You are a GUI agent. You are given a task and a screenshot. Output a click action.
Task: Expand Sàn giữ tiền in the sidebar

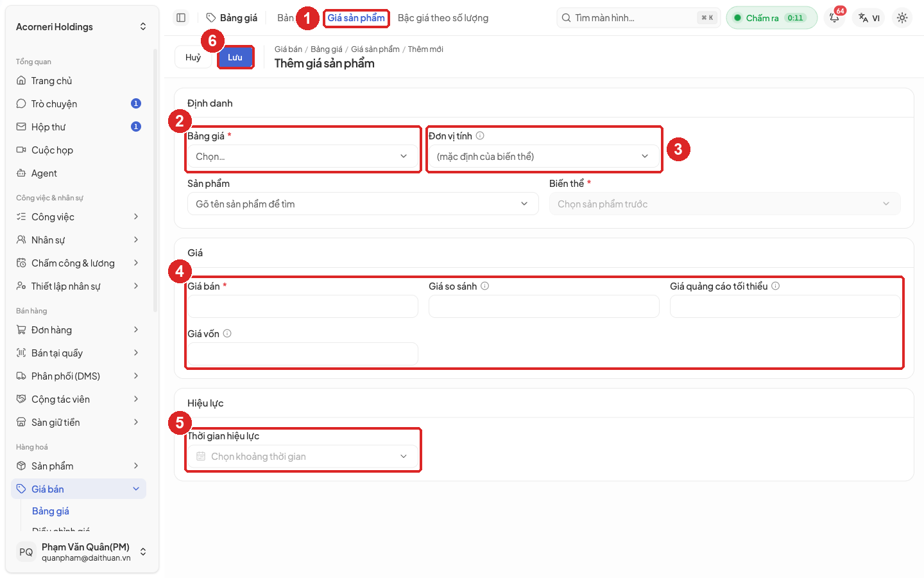[78, 423]
